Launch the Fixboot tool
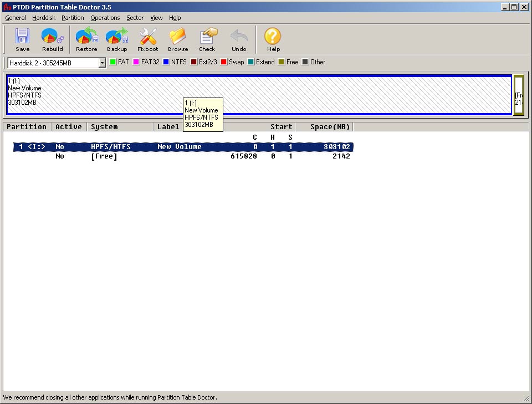 (x=148, y=40)
